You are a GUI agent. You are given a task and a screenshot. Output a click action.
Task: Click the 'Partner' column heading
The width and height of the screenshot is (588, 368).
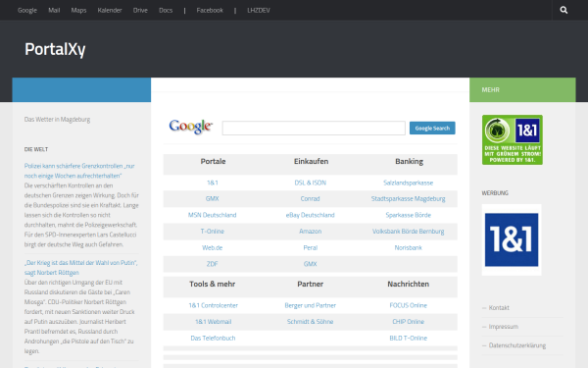[x=310, y=284]
